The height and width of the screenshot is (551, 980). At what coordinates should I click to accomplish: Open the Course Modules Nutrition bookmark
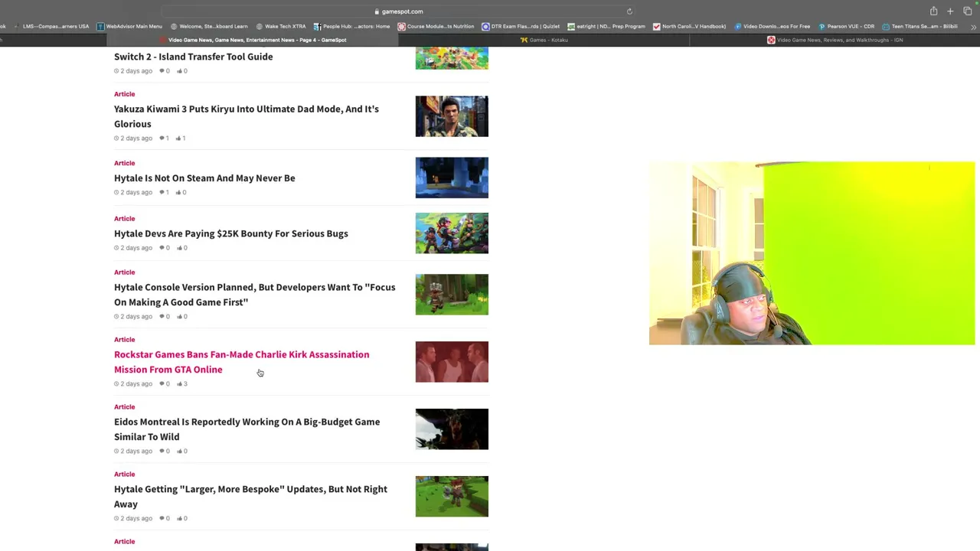pyautogui.click(x=436, y=27)
